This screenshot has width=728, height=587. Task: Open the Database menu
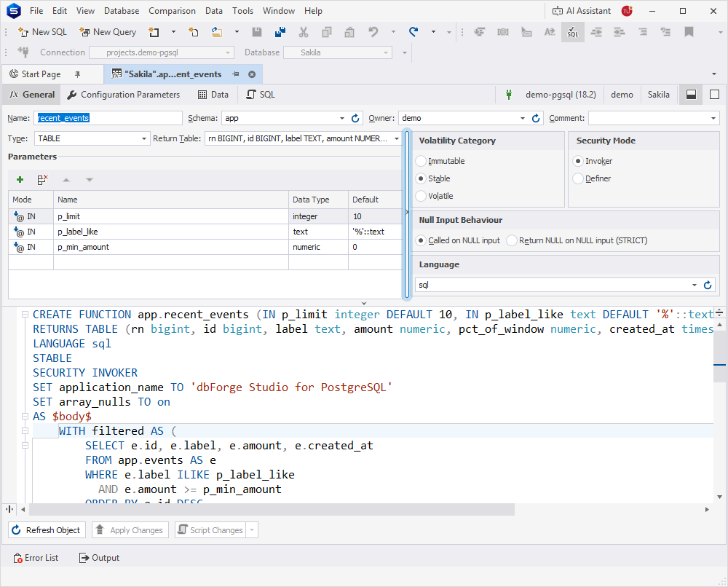[x=122, y=11]
